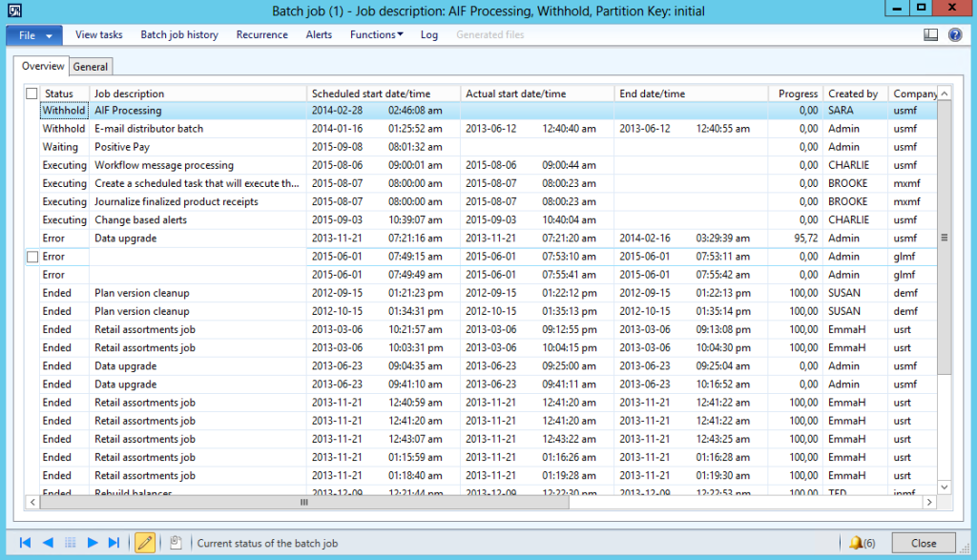Select the Overview tab
The image size is (977, 560).
pos(42,66)
